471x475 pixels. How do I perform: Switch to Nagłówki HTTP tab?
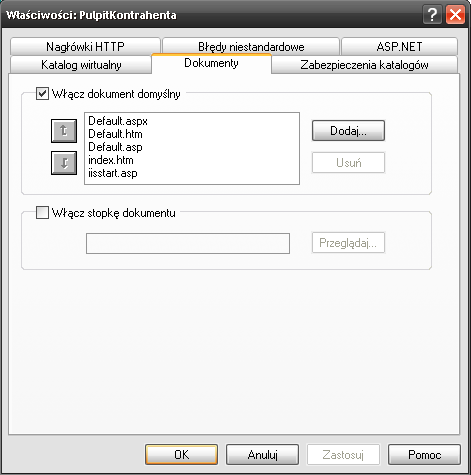85,47
